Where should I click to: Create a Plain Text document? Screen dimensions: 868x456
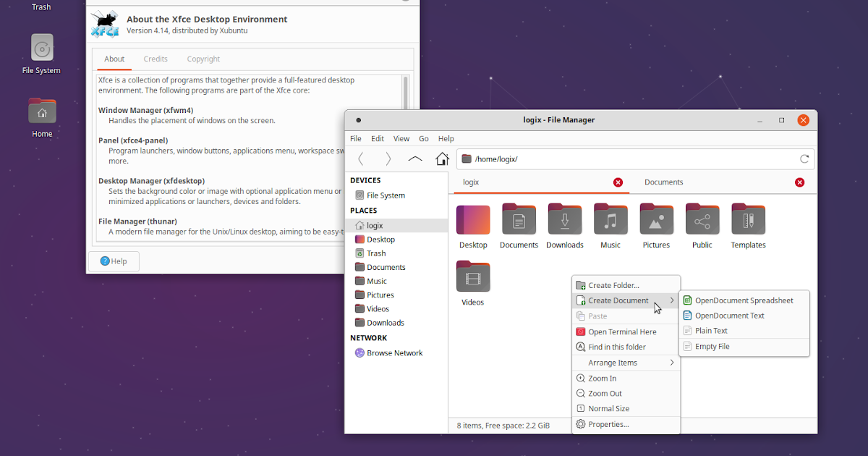pos(744,331)
